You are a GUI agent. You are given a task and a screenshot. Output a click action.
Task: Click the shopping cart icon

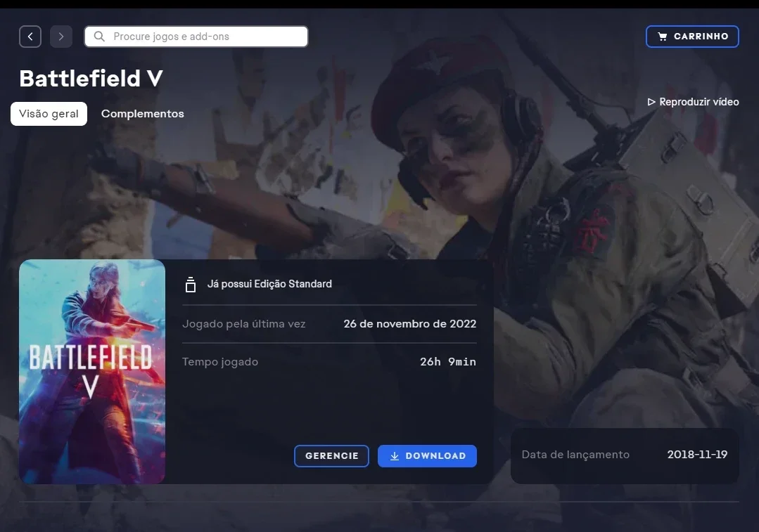click(662, 37)
